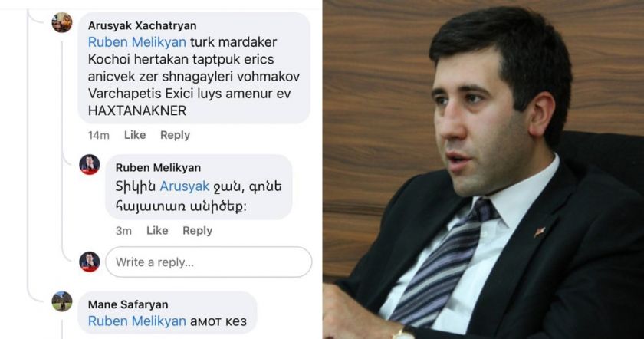The height and width of the screenshot is (339, 644).
Task: Like Arusyak Xachatryan's comment
Action: tap(135, 135)
